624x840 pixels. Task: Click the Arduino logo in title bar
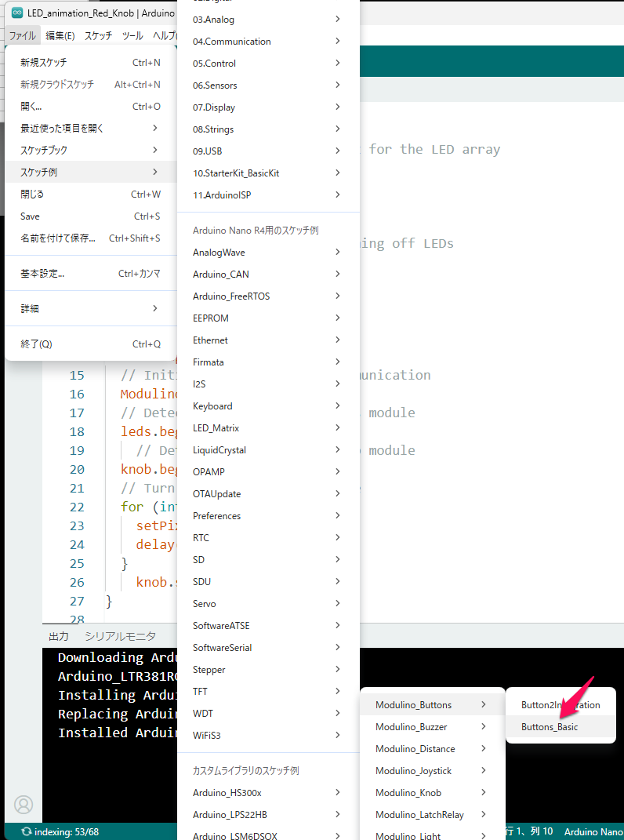pos(16,13)
